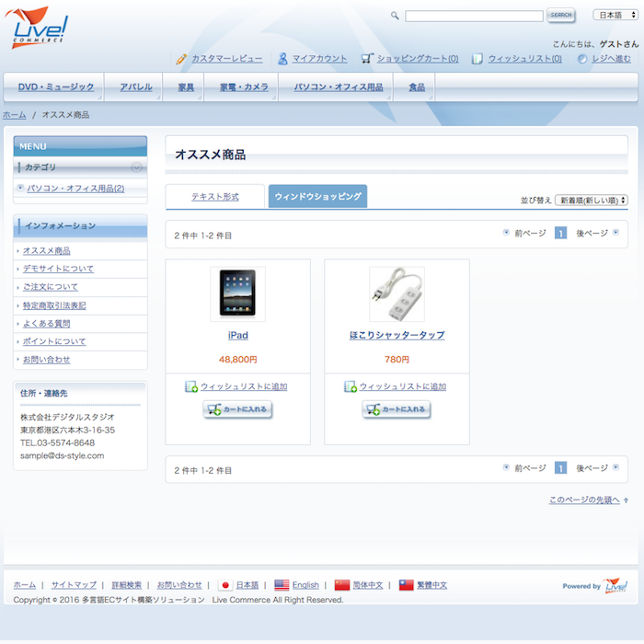Image resolution: width=644 pixels, height=644 pixels.
Task: Click the Japanese flag icon in footer
Action: [x=224, y=584]
